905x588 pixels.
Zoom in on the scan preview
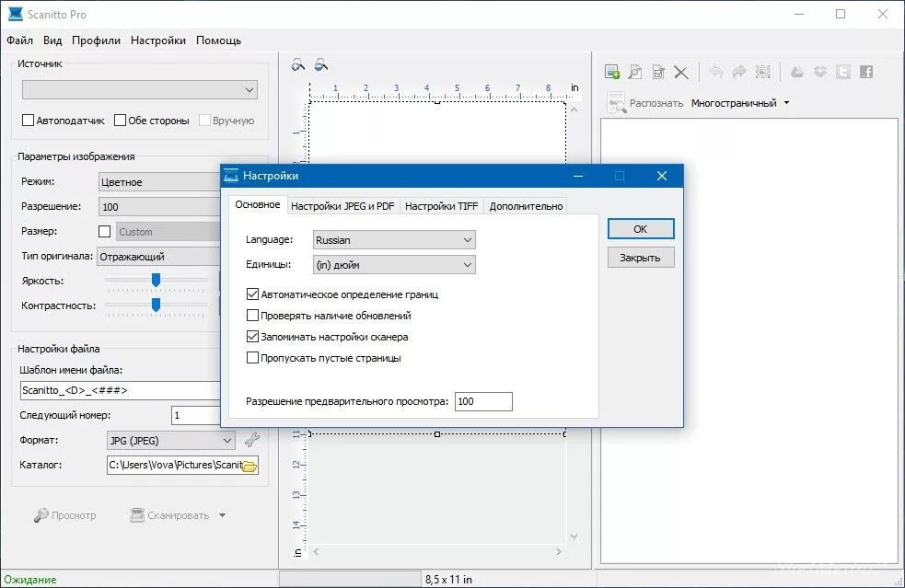point(298,64)
